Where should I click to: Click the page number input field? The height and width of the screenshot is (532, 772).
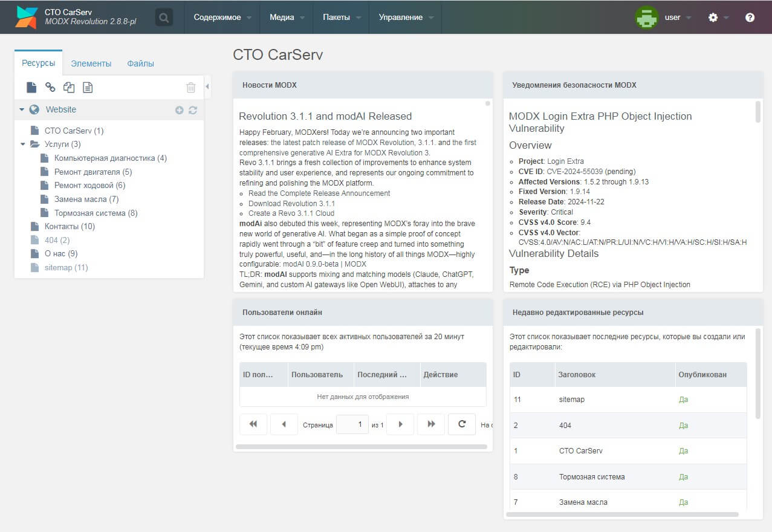click(352, 424)
